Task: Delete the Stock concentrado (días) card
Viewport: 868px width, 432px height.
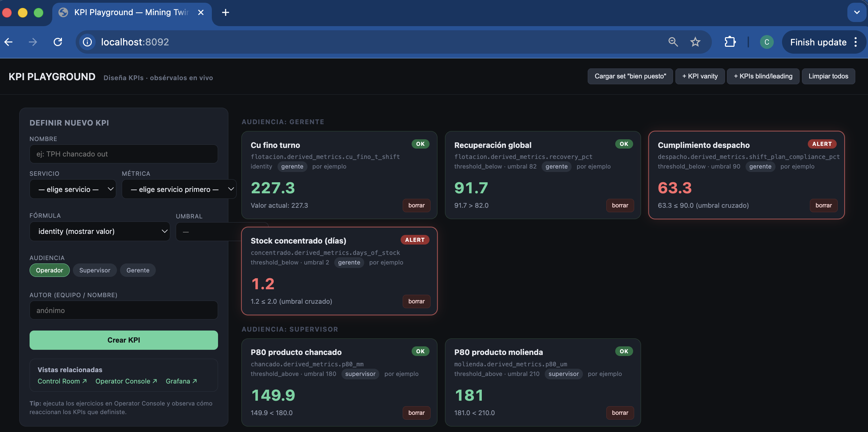Action: pyautogui.click(x=416, y=301)
